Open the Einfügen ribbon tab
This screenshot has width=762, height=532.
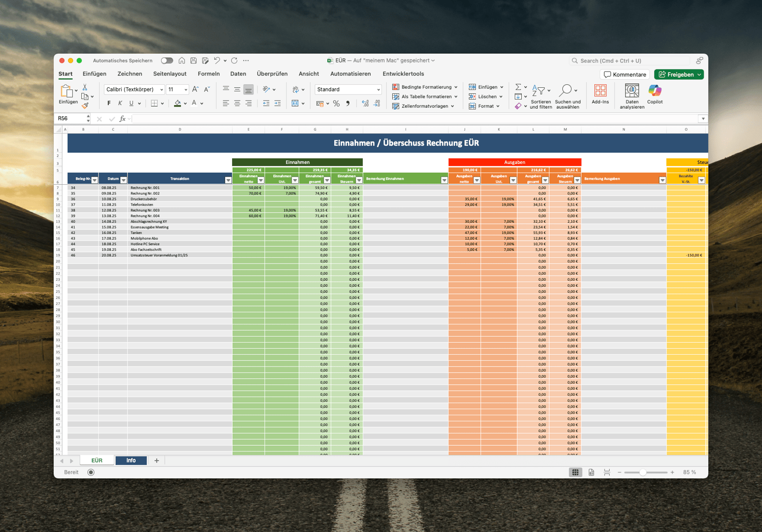(x=94, y=74)
